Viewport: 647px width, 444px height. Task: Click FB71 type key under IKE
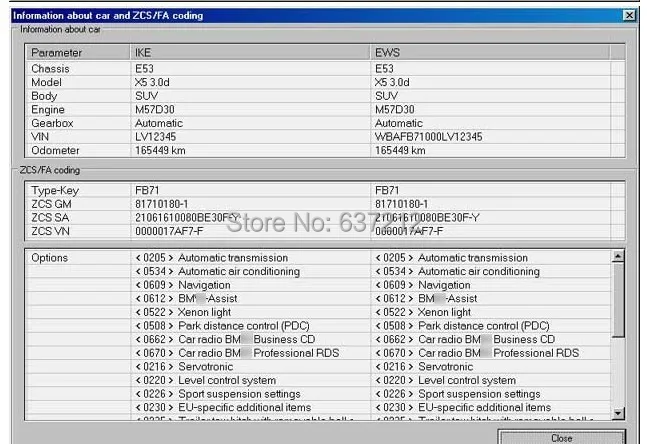[x=147, y=190]
